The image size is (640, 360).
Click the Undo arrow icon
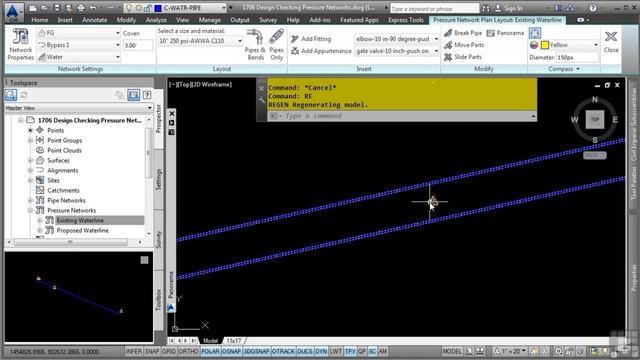[x=93, y=8]
